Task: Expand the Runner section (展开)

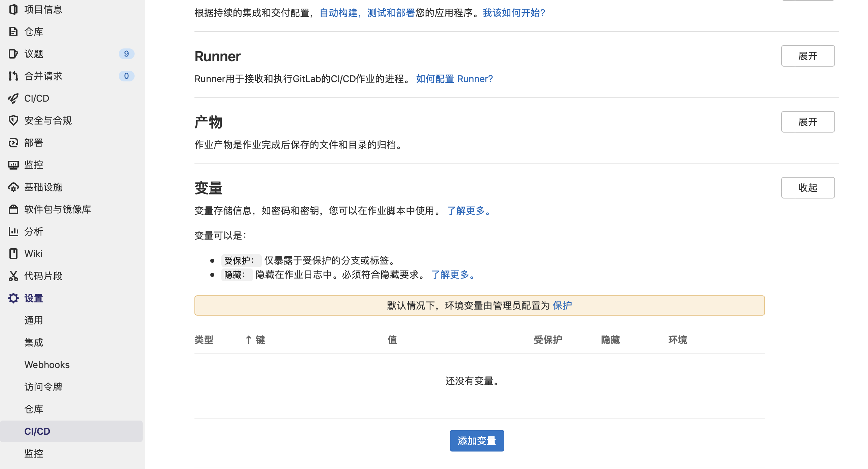Action: click(807, 56)
